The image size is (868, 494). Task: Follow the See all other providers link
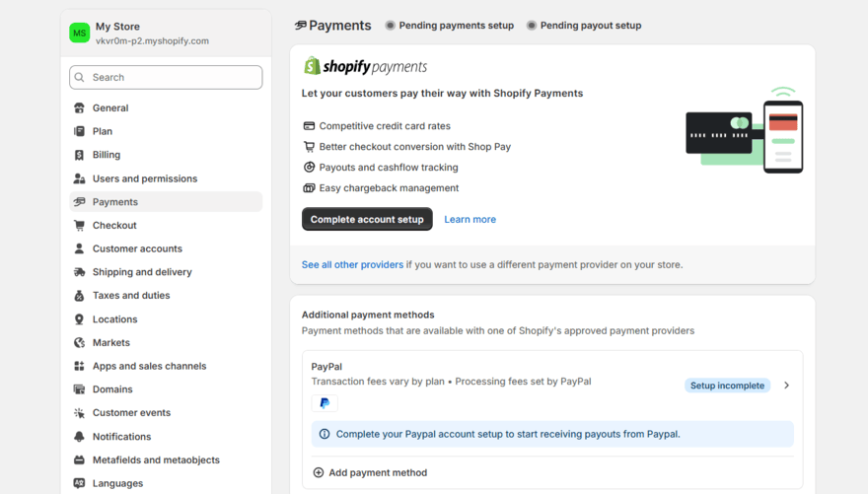[x=352, y=264]
